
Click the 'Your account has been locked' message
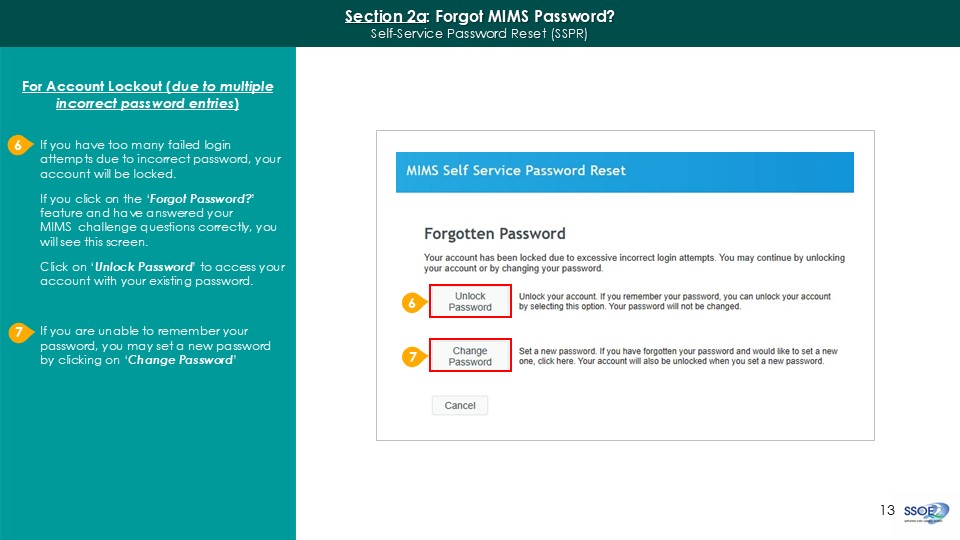pyautogui.click(x=634, y=264)
